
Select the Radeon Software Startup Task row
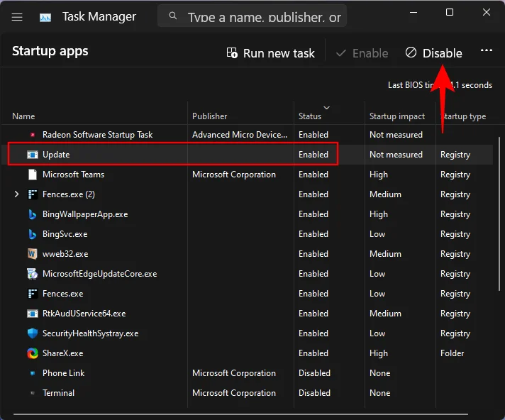(247, 135)
